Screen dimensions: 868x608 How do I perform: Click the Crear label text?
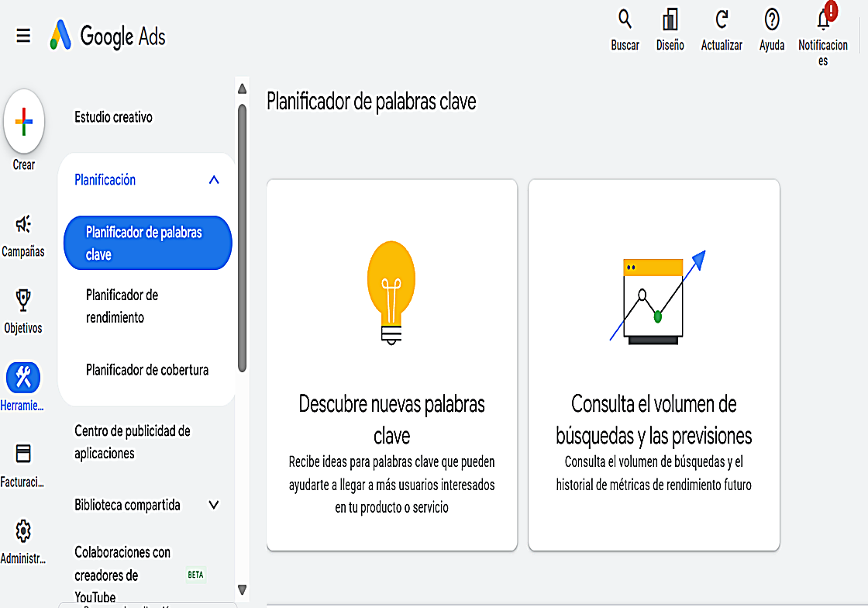click(24, 164)
